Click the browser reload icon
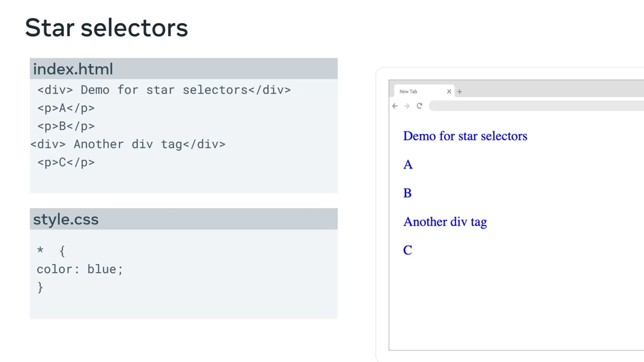 click(419, 106)
